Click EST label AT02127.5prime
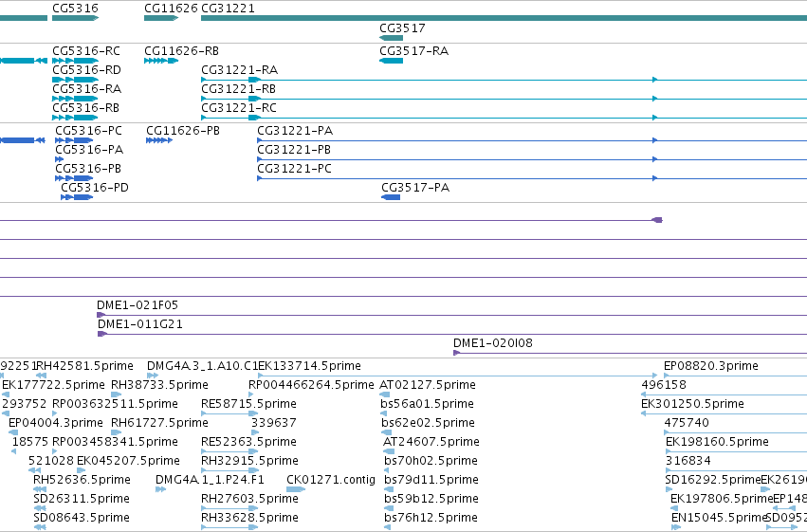807x532 pixels. coord(428,385)
